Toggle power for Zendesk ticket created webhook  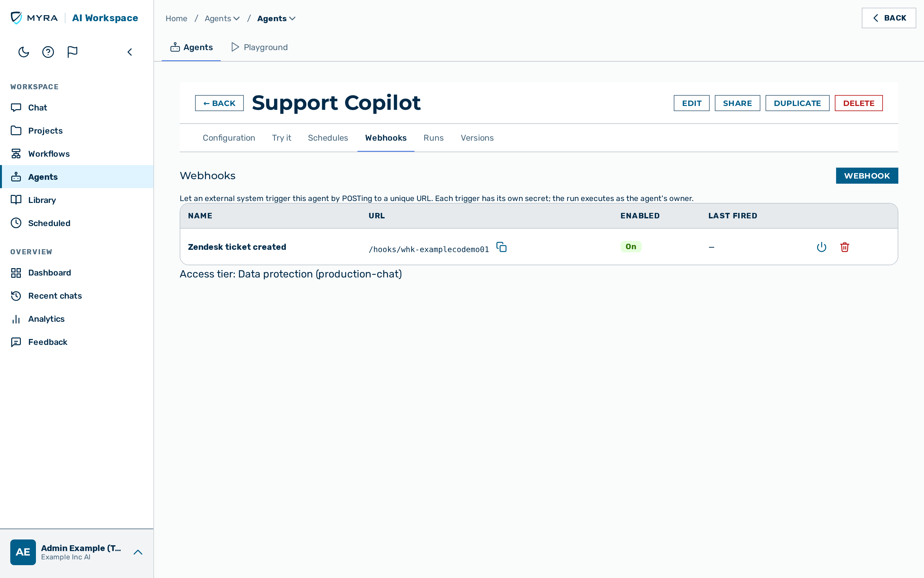point(821,247)
